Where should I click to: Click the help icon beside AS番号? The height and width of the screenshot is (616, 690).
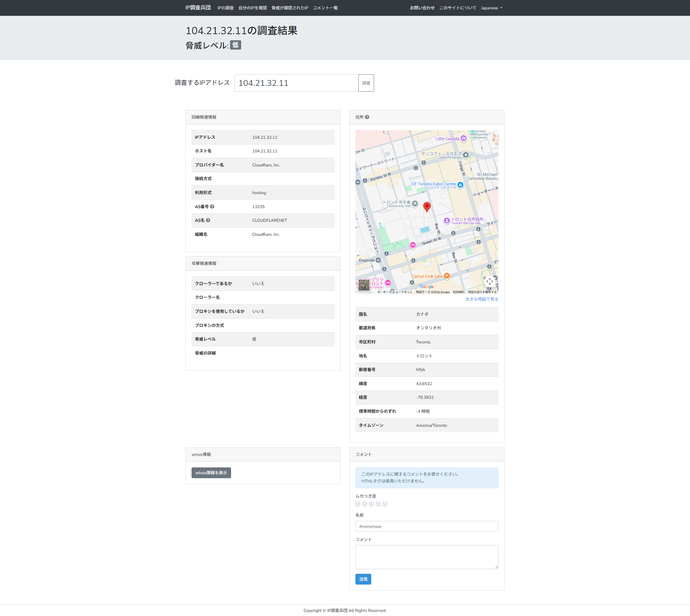click(x=212, y=207)
